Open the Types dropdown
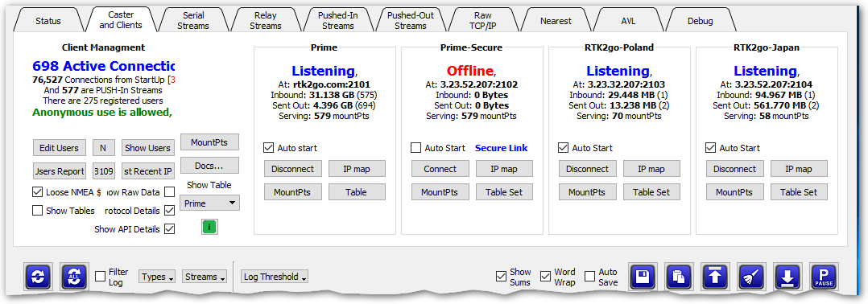Screen dimensions: 868x304 click(x=158, y=277)
